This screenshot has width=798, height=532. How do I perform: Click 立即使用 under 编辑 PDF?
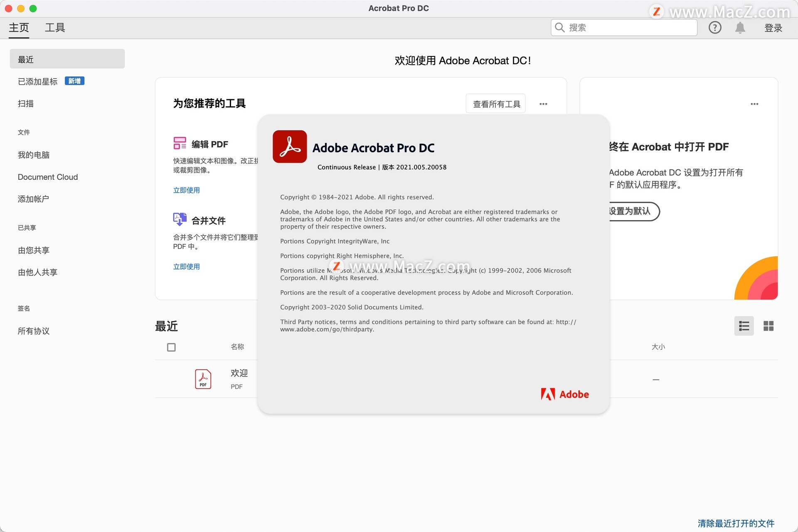click(186, 190)
